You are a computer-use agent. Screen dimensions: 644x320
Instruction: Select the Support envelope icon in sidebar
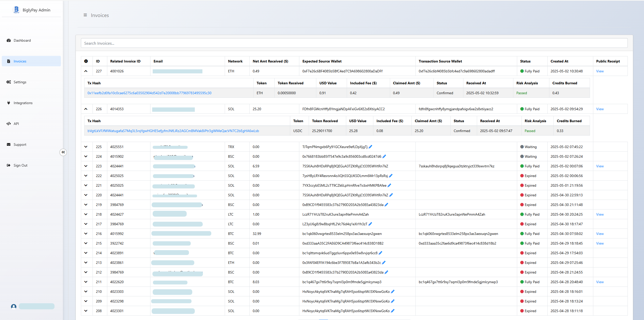pyautogui.click(x=8, y=144)
